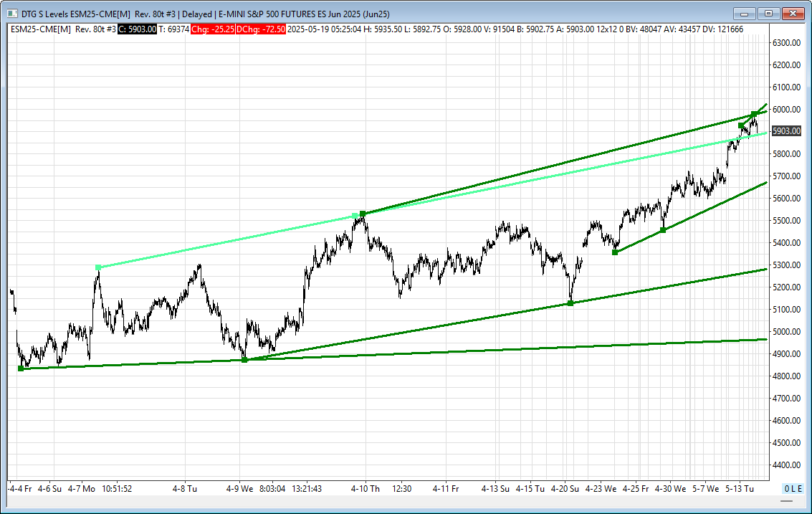
Task: Select the trendline anchor at the 4-4 Fr low
Action: (21, 368)
